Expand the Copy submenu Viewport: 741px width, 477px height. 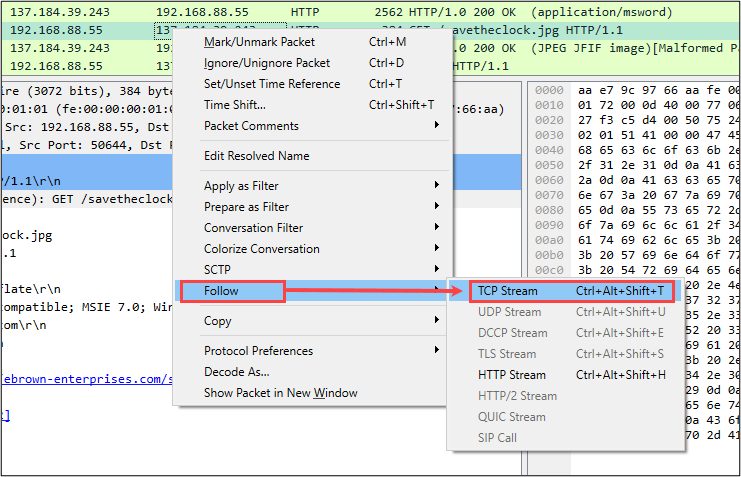tap(218, 321)
